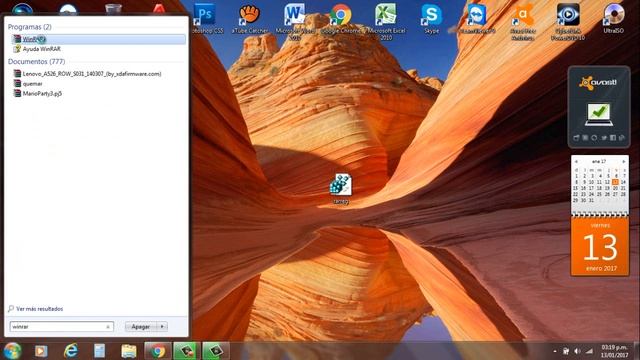The height and width of the screenshot is (360, 640).
Task: Open UltraISO desktop shortcut
Action: [x=613, y=18]
